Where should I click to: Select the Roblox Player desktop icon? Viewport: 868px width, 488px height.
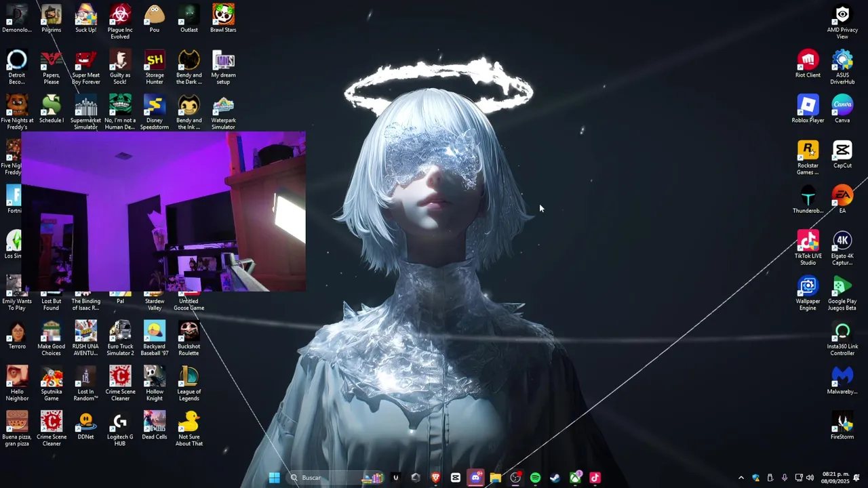pyautogui.click(x=808, y=109)
